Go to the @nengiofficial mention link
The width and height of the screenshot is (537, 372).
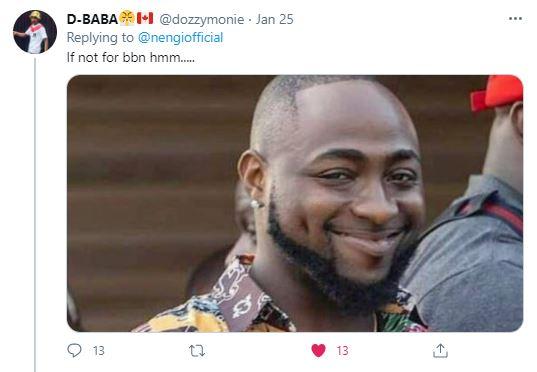pyautogui.click(x=180, y=37)
